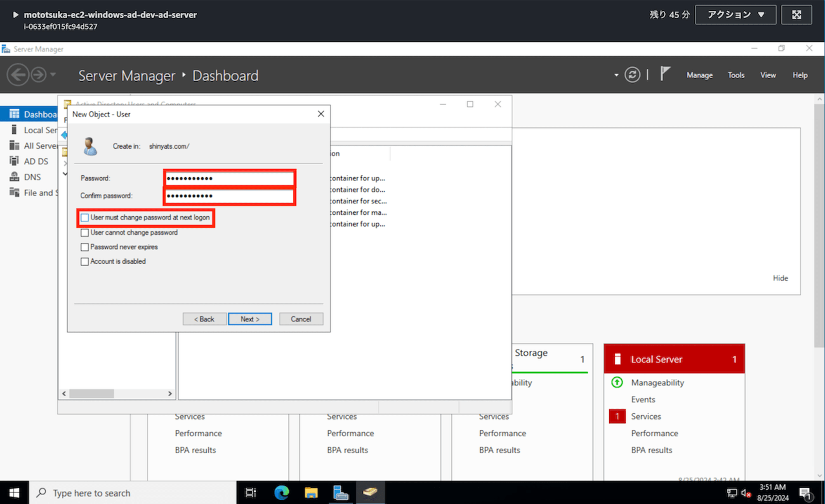Screen dimensions: 825x504
Task: Click the Next button to proceed
Action: 249,319
